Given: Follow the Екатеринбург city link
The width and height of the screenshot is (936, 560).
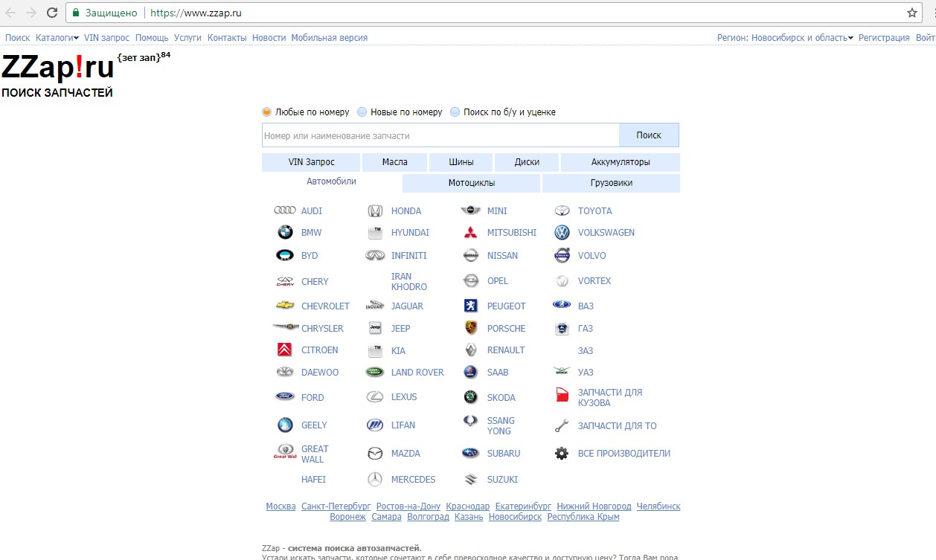Looking at the screenshot, I should coord(523,506).
